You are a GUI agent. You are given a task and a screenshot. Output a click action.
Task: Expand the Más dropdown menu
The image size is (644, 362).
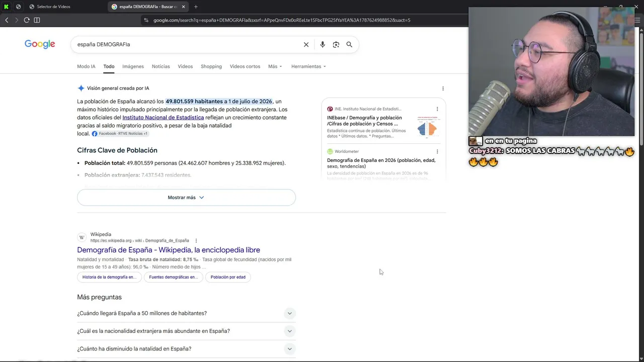(x=275, y=66)
